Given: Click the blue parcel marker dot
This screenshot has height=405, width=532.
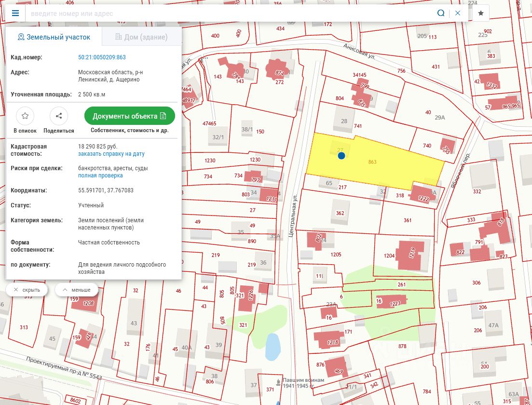Looking at the screenshot, I should (x=341, y=156).
